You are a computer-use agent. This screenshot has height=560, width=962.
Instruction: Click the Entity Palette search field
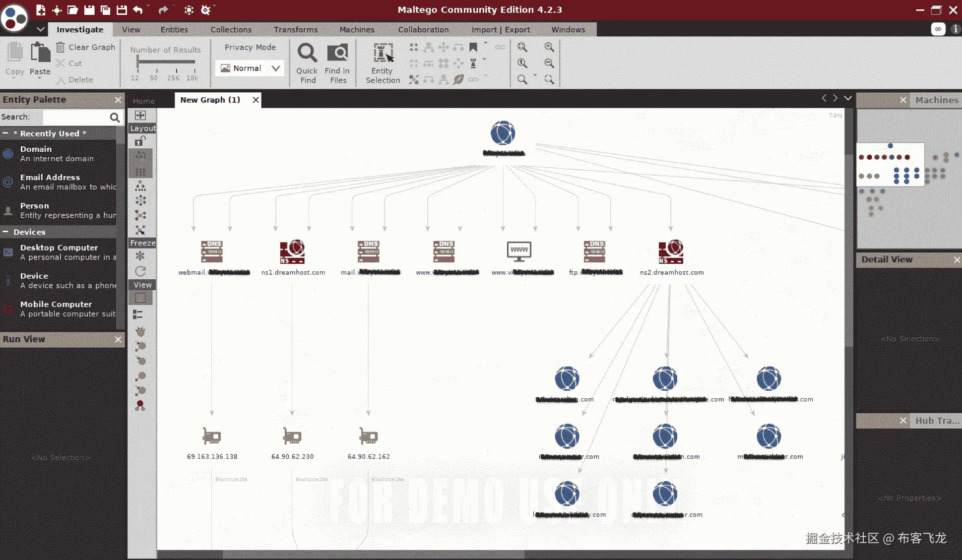click(x=74, y=117)
